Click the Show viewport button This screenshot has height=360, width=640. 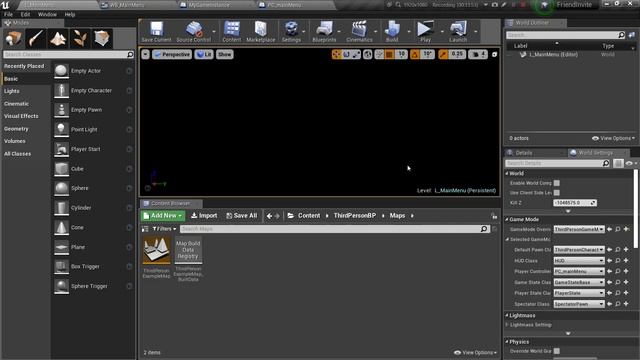point(224,54)
